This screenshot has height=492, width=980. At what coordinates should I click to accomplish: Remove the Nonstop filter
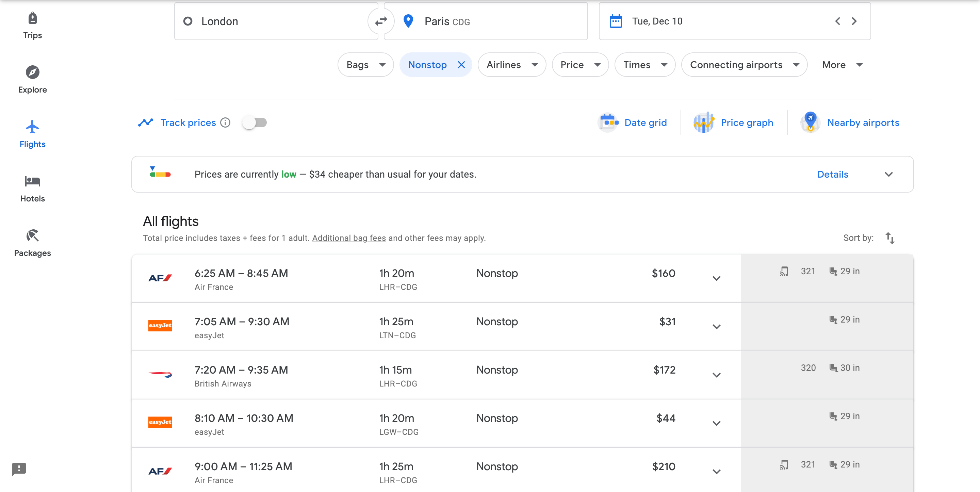[x=461, y=65]
